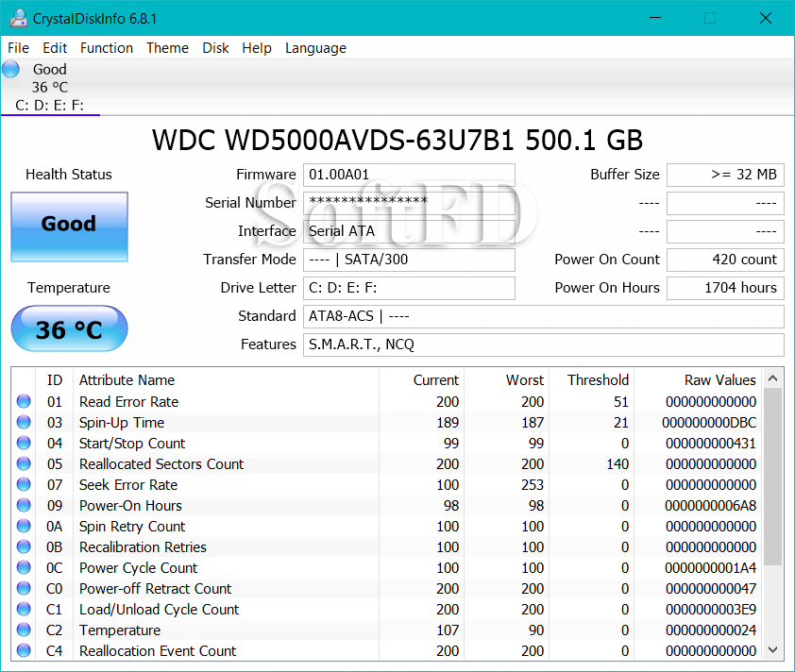Select the Load/Unload Cycle Count attribute name

[159, 610]
